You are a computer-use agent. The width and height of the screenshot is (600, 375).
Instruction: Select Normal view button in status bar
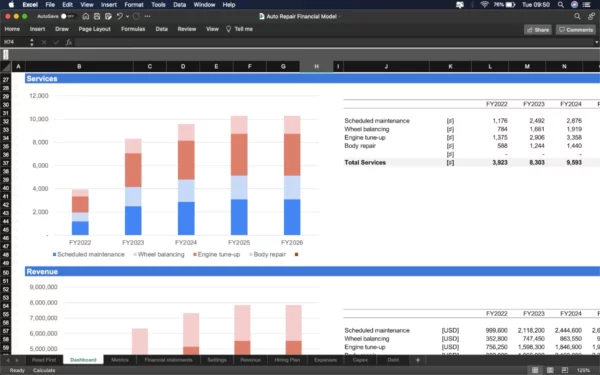click(x=535, y=370)
